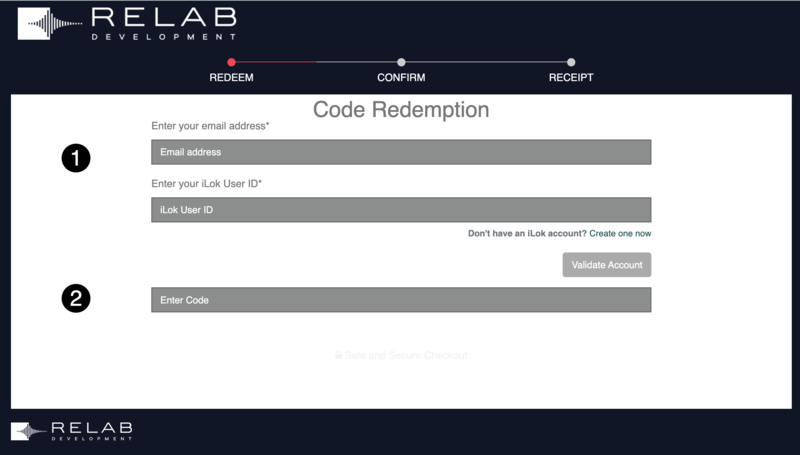800x455 pixels.
Task: Open the RECEIPT step label
Action: (571, 78)
